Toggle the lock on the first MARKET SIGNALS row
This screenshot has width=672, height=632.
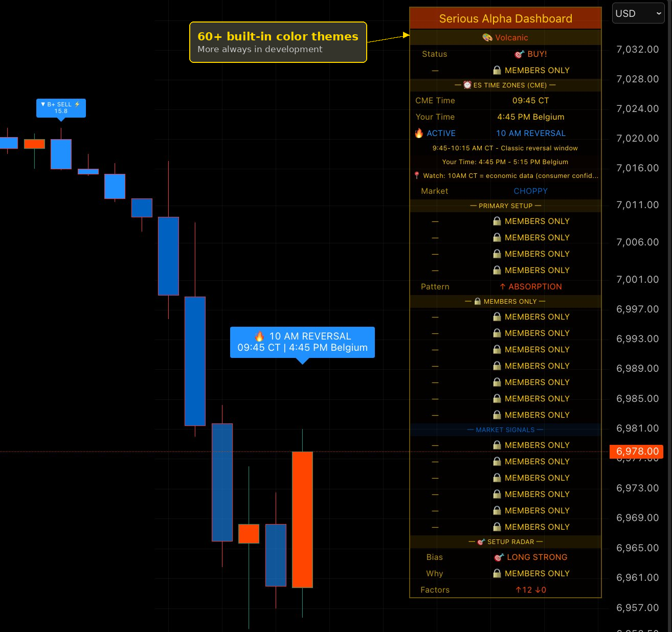497,445
